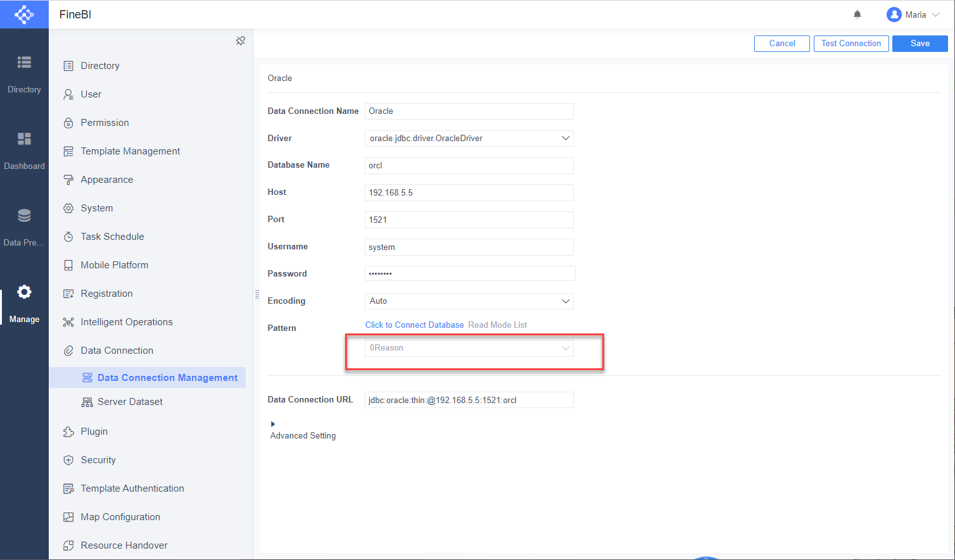Click the FineBI logo icon
The width and height of the screenshot is (955, 560).
coord(24,14)
